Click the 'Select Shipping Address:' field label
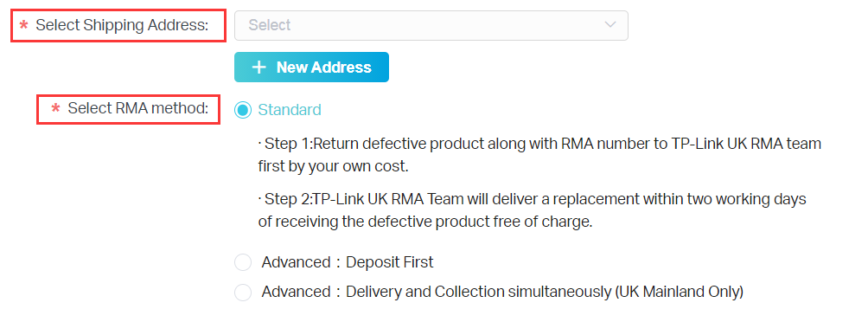This screenshot has width=868, height=322. tap(123, 25)
